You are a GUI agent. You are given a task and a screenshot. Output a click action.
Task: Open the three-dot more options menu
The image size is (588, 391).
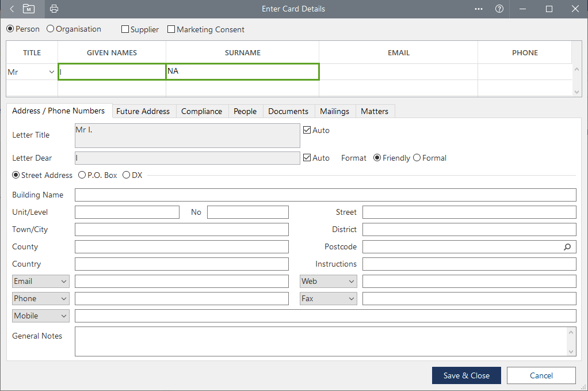(479, 9)
